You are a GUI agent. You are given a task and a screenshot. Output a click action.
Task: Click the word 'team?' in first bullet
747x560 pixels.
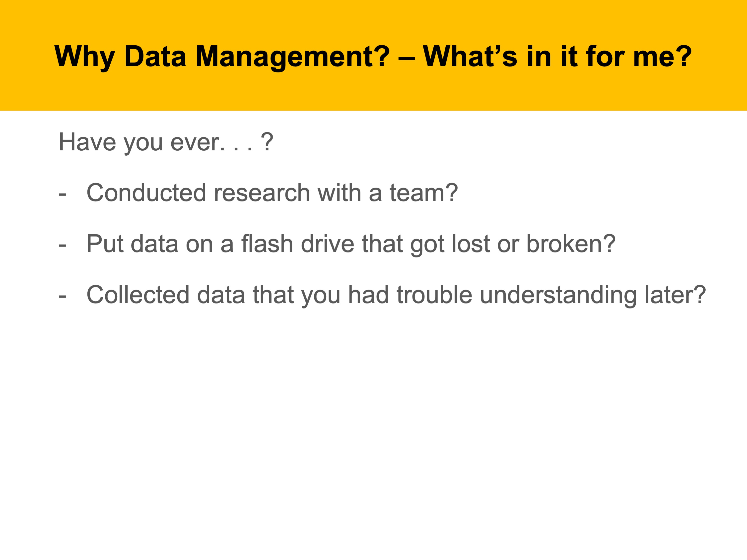pyautogui.click(x=424, y=193)
